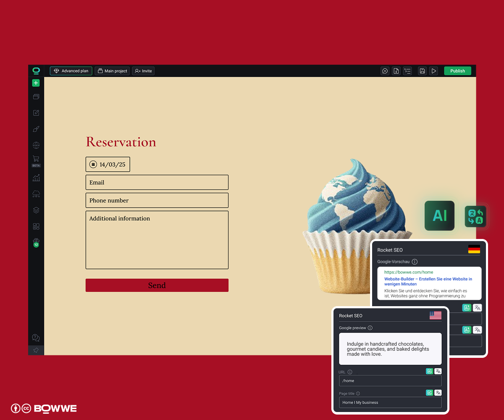Image resolution: width=504 pixels, height=420 pixels.
Task: Click the Indulge in handcrafted chocolates preview box
Action: pyautogui.click(x=390, y=349)
